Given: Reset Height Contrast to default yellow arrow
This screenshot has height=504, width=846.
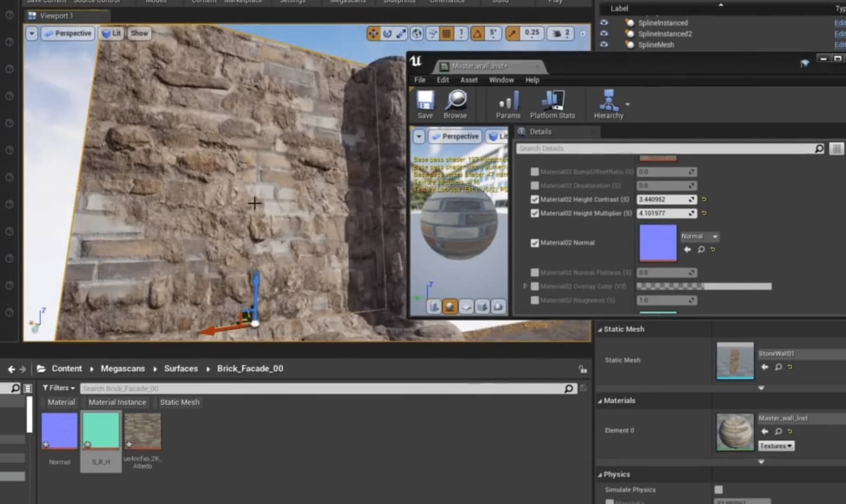Looking at the screenshot, I should click(x=704, y=199).
